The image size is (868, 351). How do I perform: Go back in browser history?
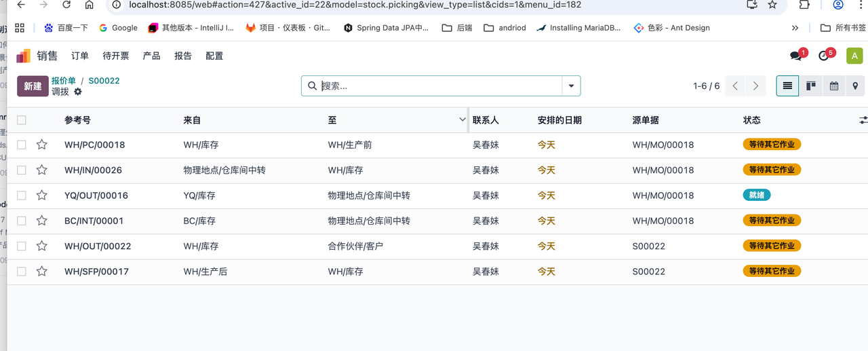pyautogui.click(x=21, y=5)
